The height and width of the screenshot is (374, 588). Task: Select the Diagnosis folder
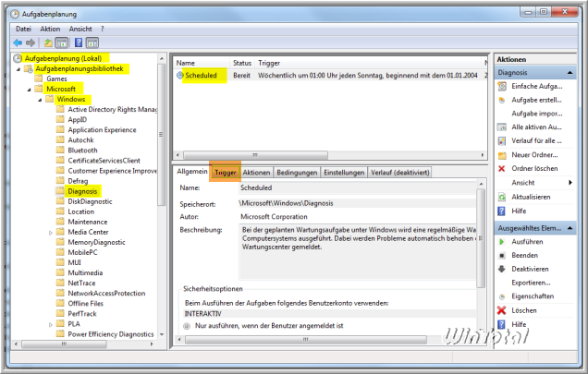82,191
